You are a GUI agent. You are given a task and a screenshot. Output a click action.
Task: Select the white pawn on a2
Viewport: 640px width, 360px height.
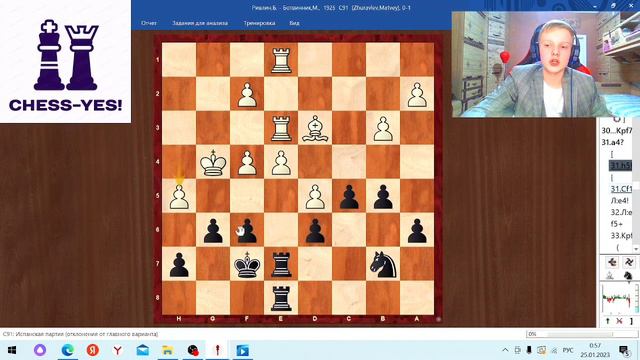click(x=417, y=95)
